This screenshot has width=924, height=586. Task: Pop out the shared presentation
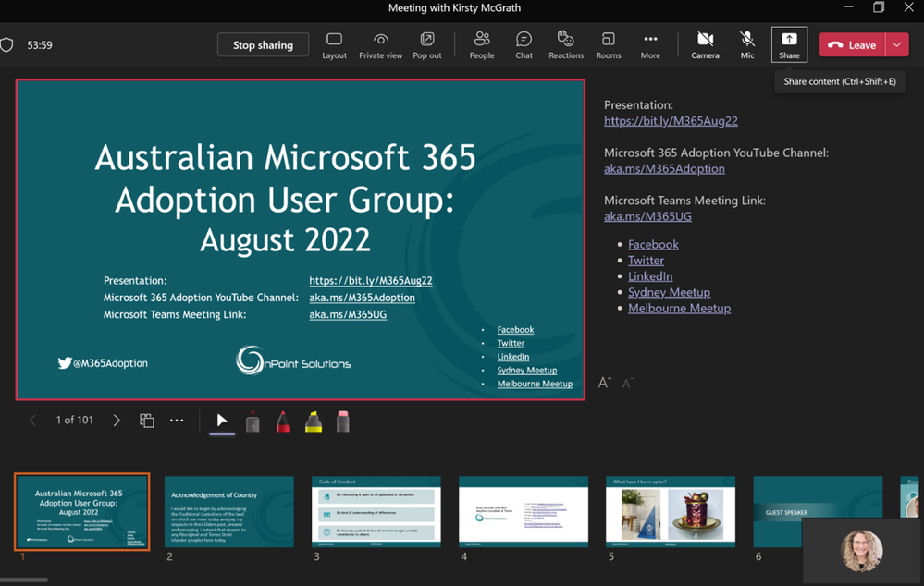[x=426, y=45]
